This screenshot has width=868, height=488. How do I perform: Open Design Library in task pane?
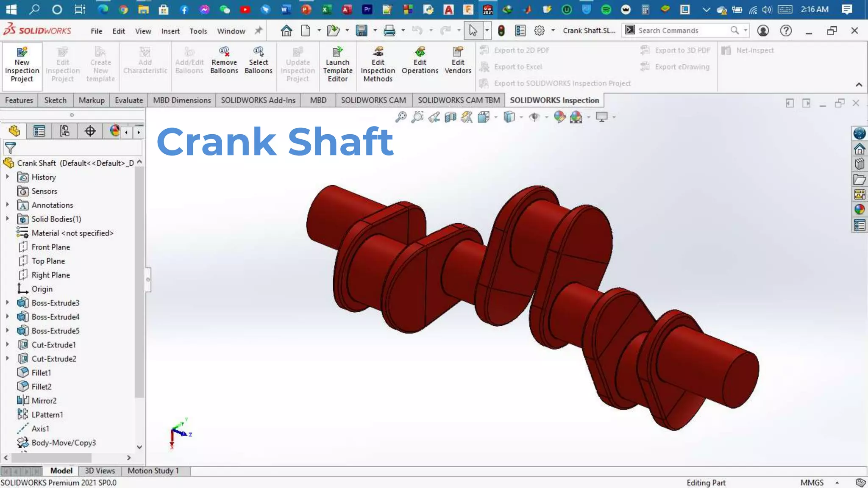pos(859,164)
